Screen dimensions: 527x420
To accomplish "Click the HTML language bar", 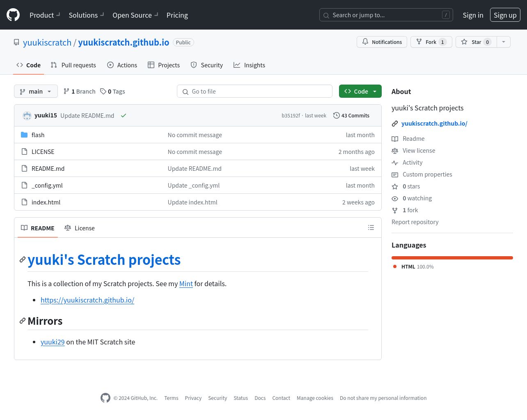I will 452,258.
